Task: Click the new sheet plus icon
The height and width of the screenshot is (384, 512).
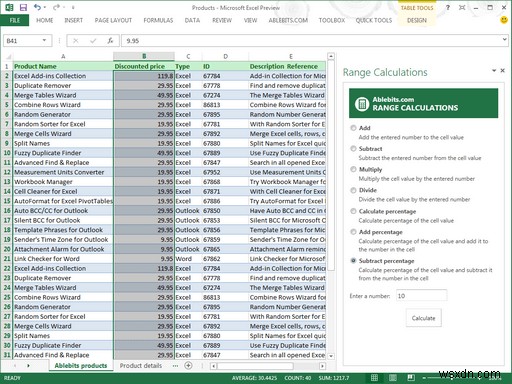Action: tap(188, 365)
